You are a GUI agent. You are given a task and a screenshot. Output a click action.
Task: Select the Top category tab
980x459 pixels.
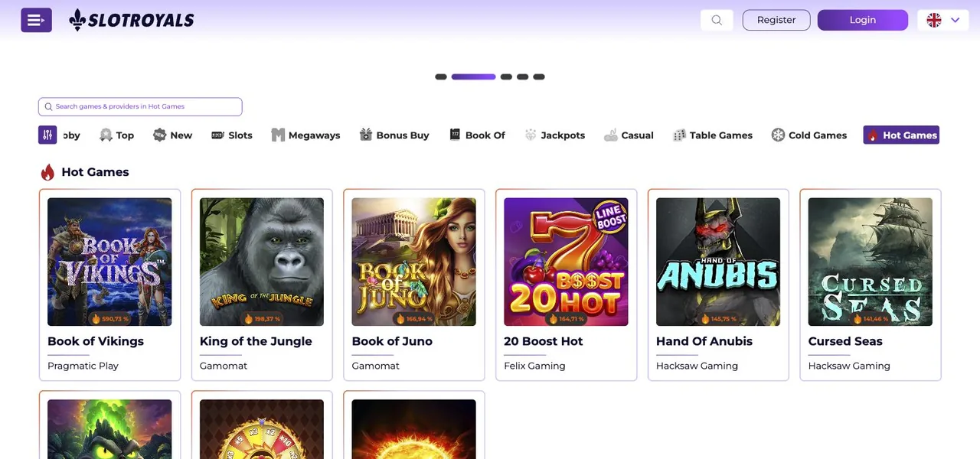pyautogui.click(x=116, y=135)
